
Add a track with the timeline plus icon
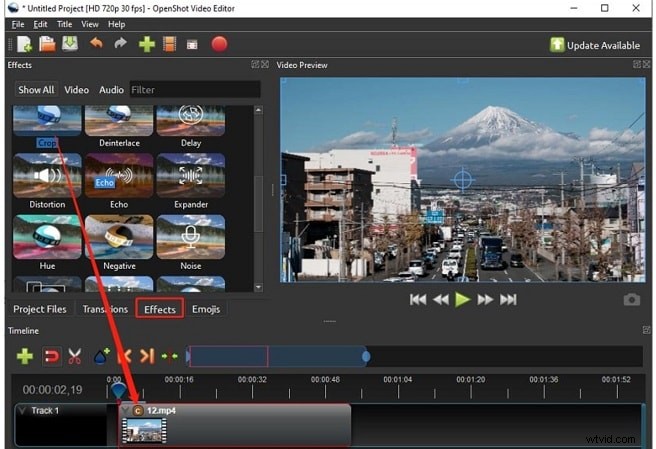[25, 356]
